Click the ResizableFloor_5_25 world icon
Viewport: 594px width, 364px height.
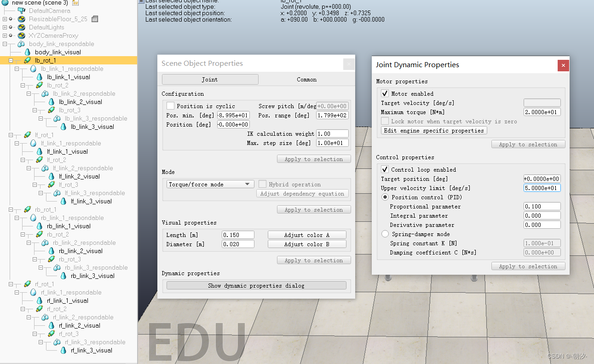coord(21,19)
